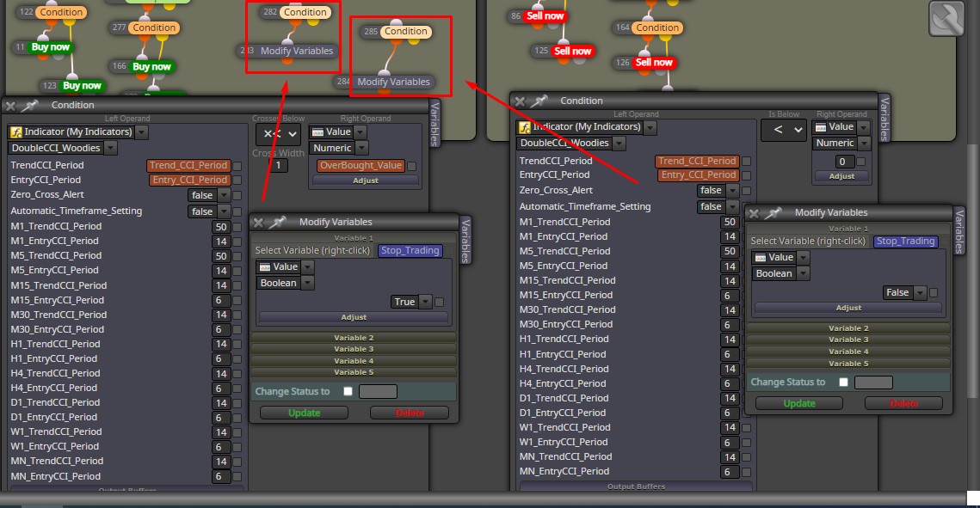Select Sell now node 125

(572, 52)
